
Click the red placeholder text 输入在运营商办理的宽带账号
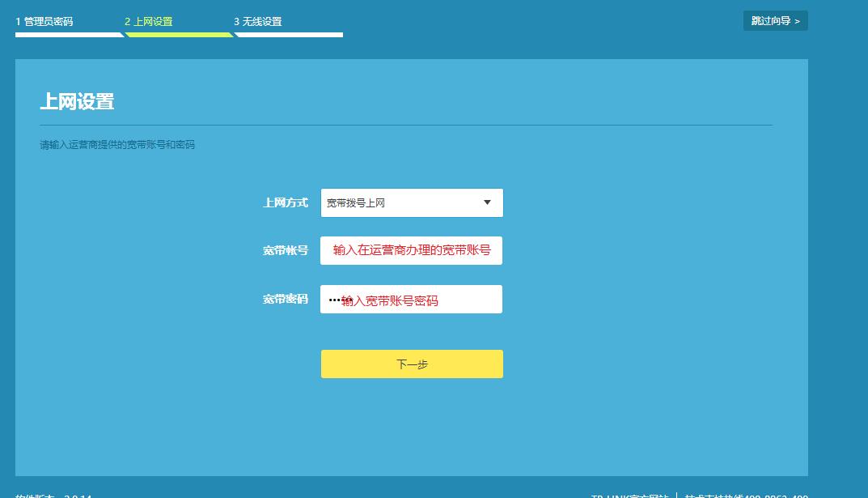click(x=411, y=250)
